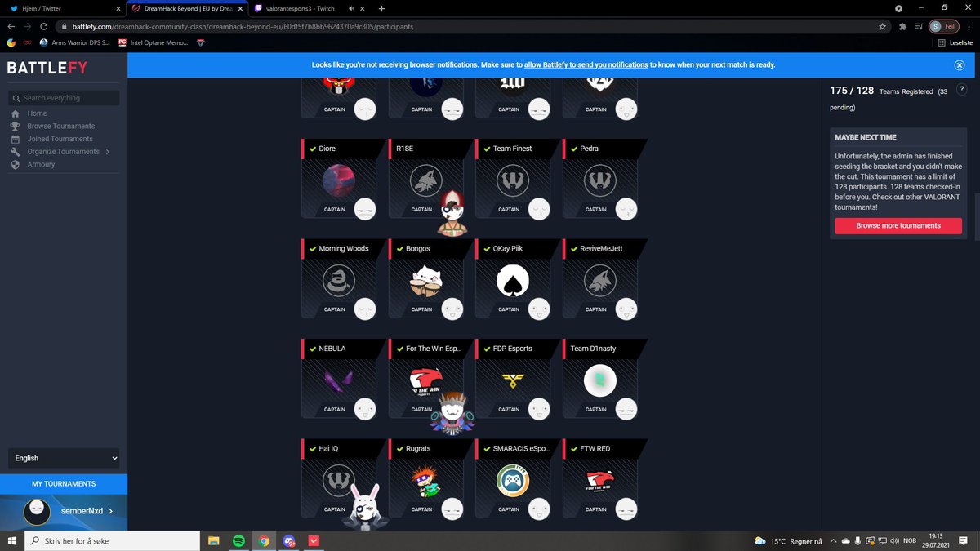Open the Hai IQ team name
Viewport: 980px width, 551px height.
[328, 448]
